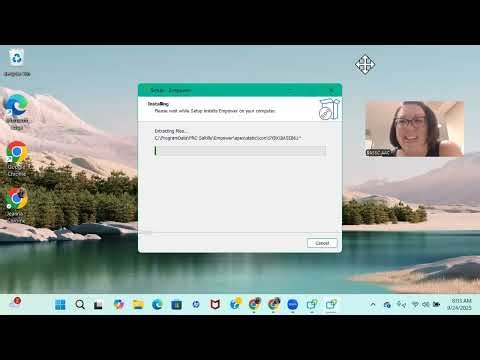
Task: Cancel the Empower setup installation
Action: pyautogui.click(x=322, y=243)
